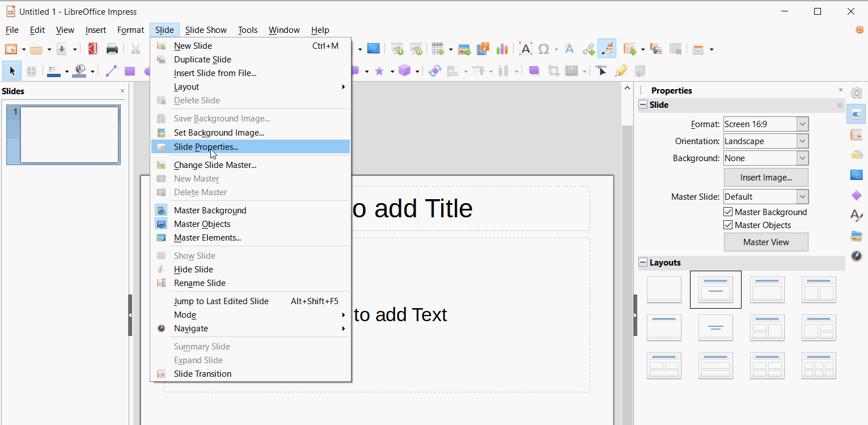Click the Insert Chart toolbar icon

pyautogui.click(x=502, y=49)
